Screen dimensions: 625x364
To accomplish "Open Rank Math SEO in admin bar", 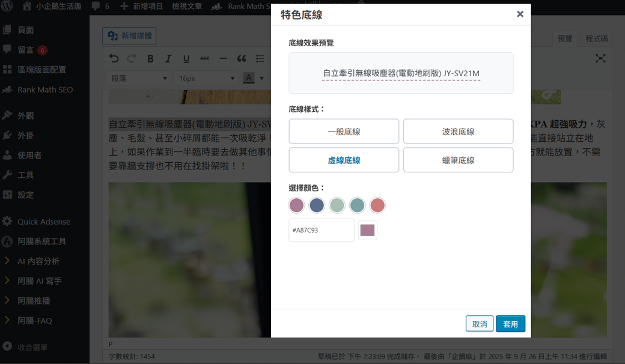I will click(x=241, y=6).
